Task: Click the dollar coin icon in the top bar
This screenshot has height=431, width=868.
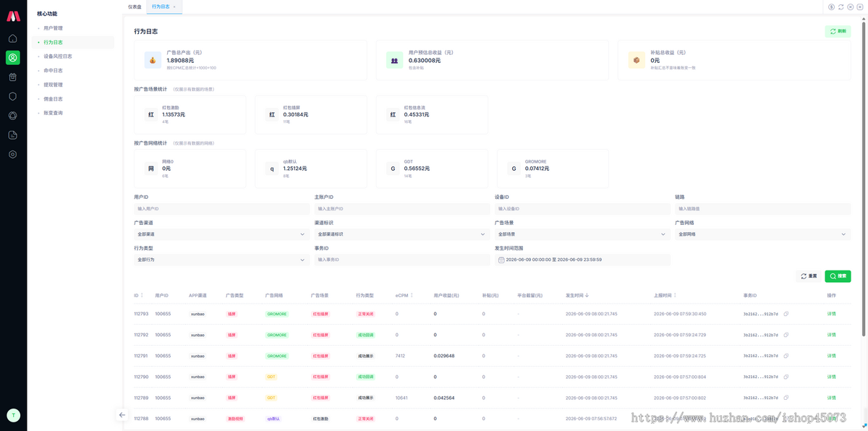Action: 832,7
